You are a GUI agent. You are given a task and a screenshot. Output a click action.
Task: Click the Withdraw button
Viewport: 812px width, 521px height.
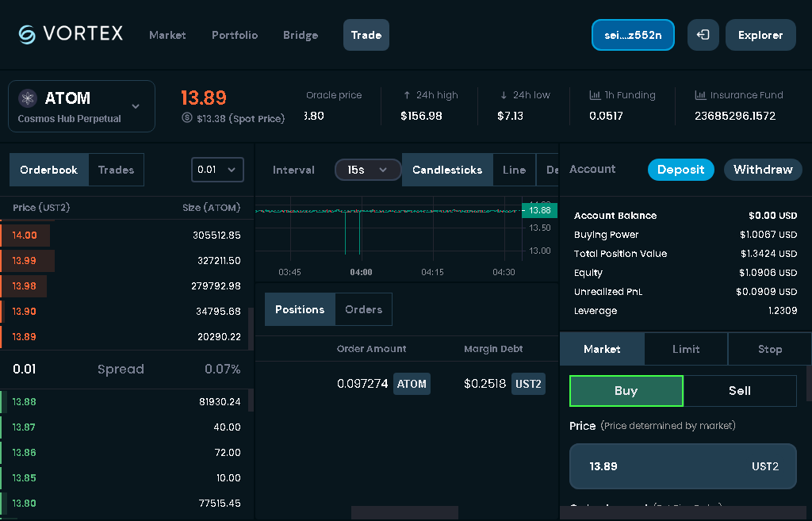(x=763, y=170)
